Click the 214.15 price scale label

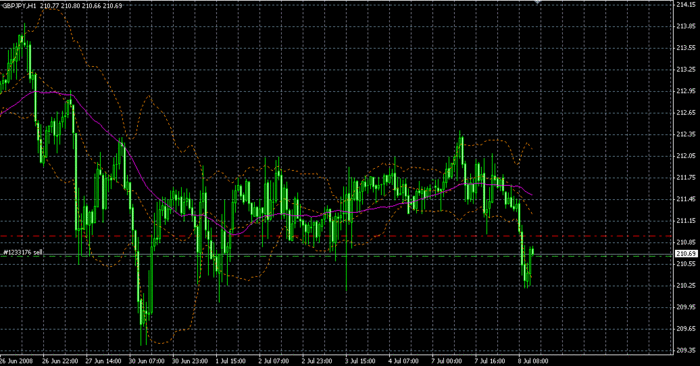pyautogui.click(x=686, y=4)
